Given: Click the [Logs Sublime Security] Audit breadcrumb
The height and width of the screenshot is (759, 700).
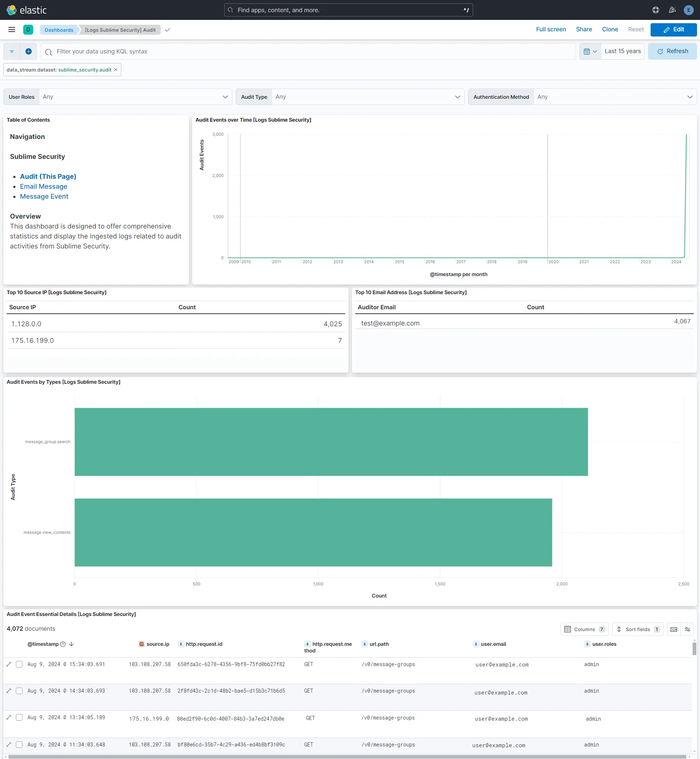Looking at the screenshot, I should (x=120, y=30).
